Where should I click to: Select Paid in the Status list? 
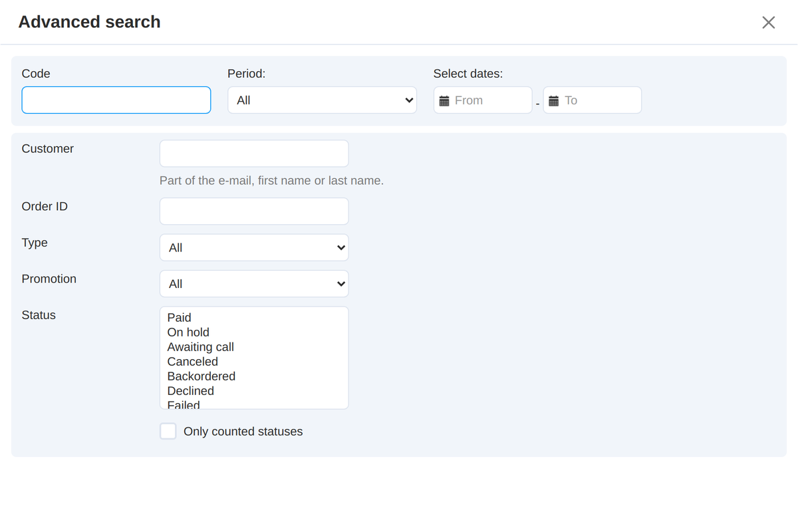point(254,318)
